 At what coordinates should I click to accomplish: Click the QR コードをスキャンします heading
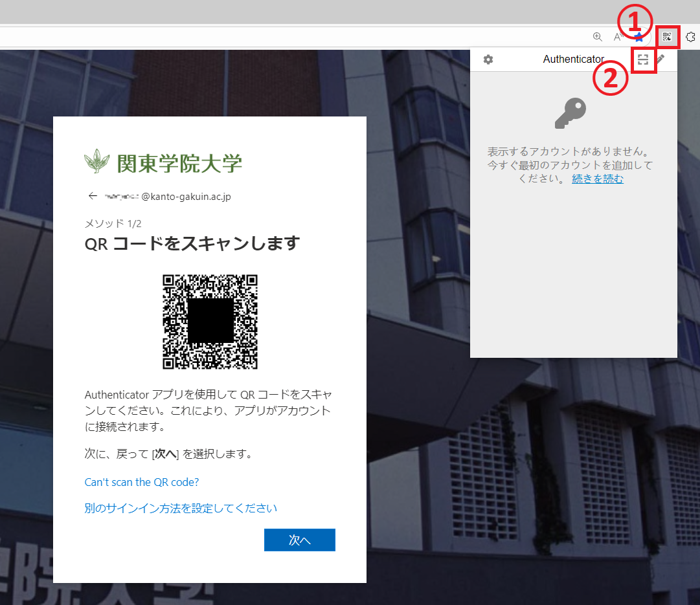point(192,244)
